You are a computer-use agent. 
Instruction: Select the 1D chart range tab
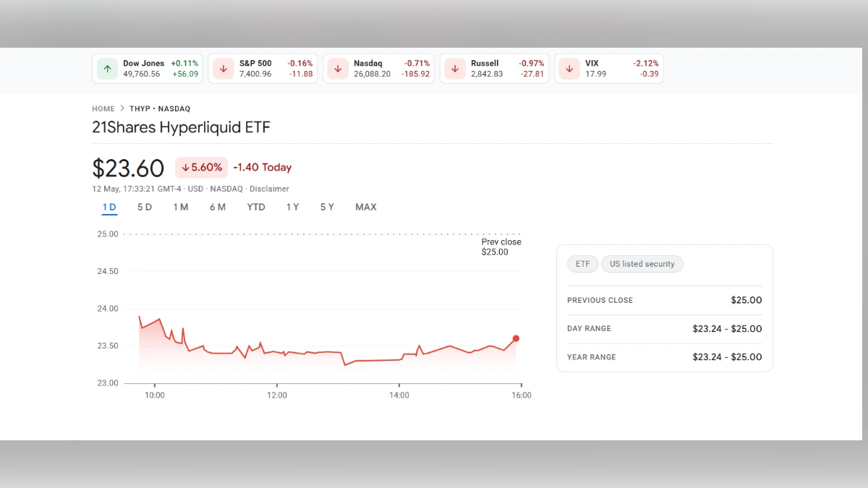(109, 207)
